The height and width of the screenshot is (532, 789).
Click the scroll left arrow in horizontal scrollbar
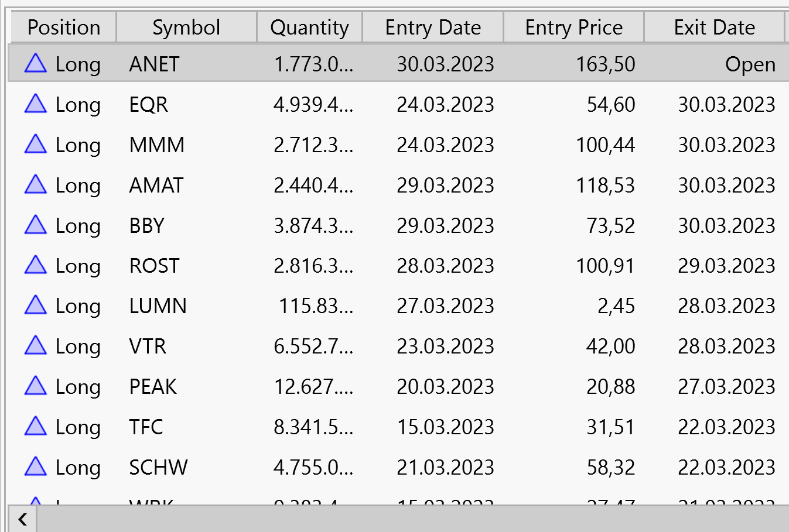click(22, 519)
